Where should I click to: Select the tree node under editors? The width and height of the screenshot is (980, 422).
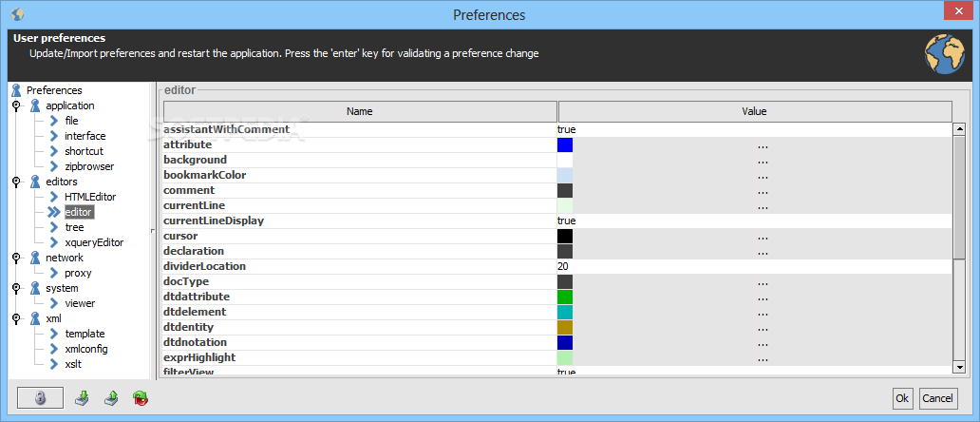click(x=74, y=227)
